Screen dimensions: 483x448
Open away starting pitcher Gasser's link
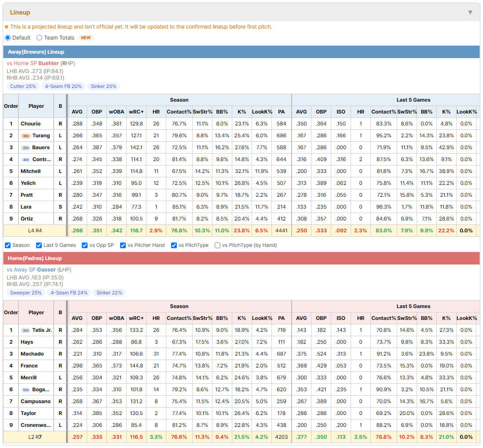pos(46,270)
